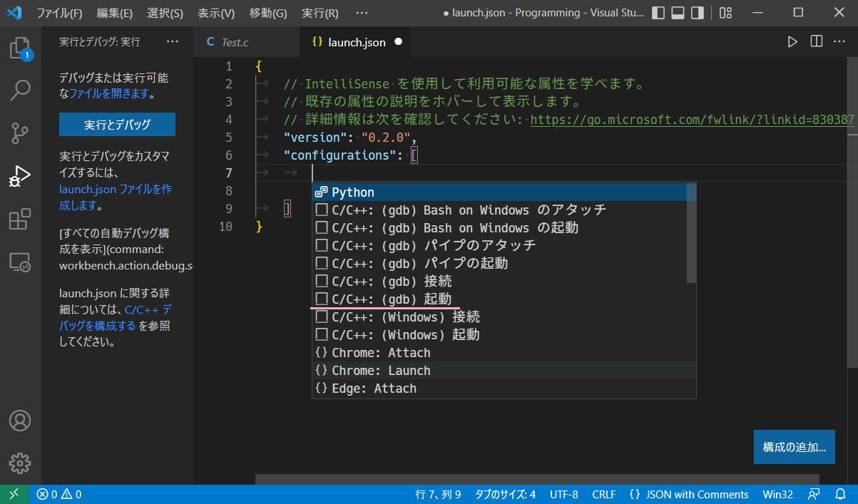Click 行 7、列 9 cursor position
858x504 pixels.
click(x=438, y=495)
